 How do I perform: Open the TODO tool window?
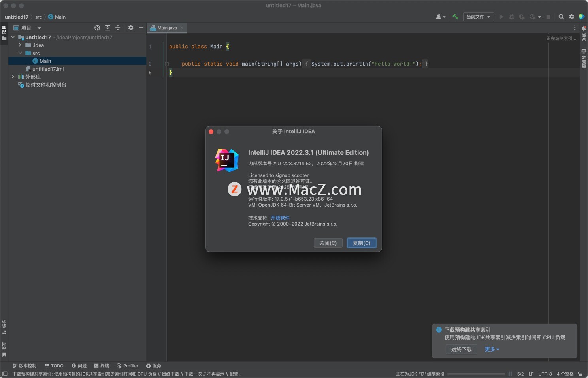[x=54, y=366]
